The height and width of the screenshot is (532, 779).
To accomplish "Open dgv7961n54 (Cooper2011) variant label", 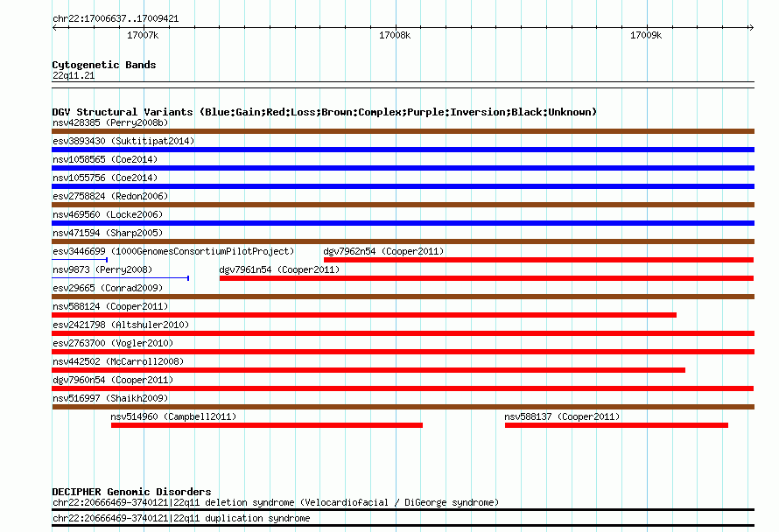I will point(279,269).
